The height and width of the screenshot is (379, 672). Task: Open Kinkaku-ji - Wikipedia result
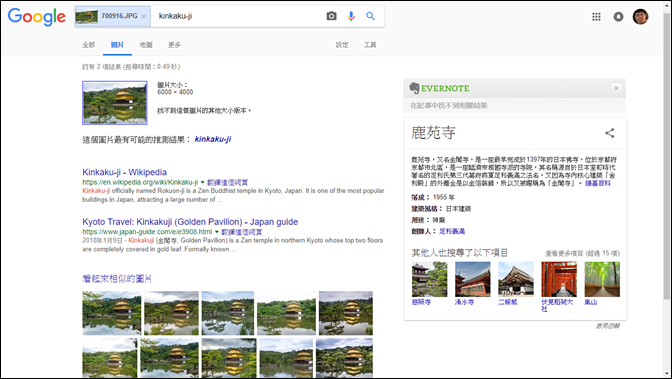pos(124,172)
